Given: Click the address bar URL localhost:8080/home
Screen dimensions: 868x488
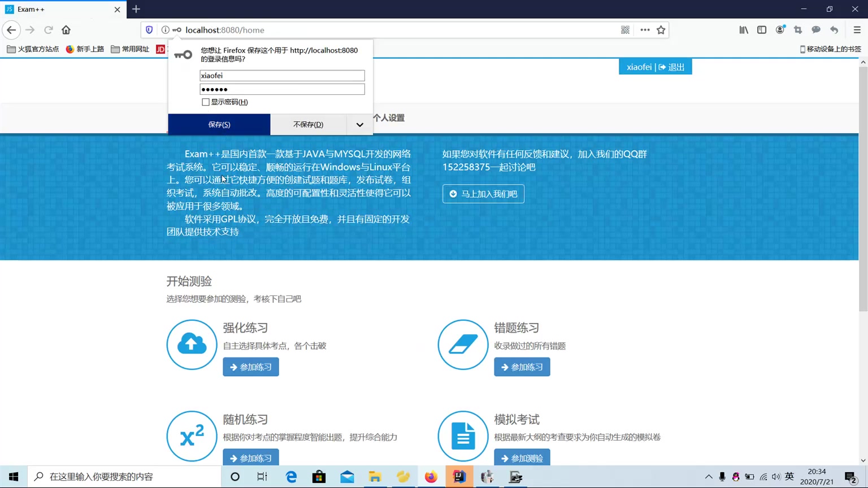Looking at the screenshot, I should tap(225, 30).
